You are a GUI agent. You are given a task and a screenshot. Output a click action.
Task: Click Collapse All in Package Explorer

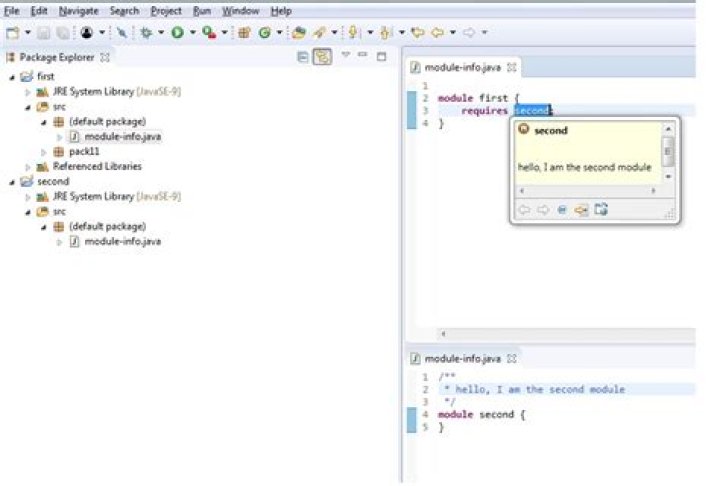[x=302, y=57]
